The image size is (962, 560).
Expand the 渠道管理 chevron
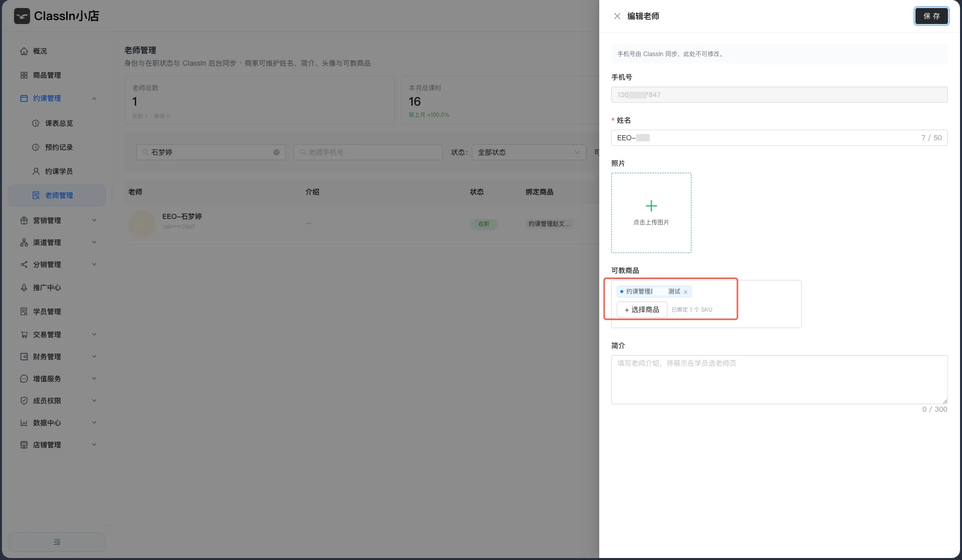94,242
